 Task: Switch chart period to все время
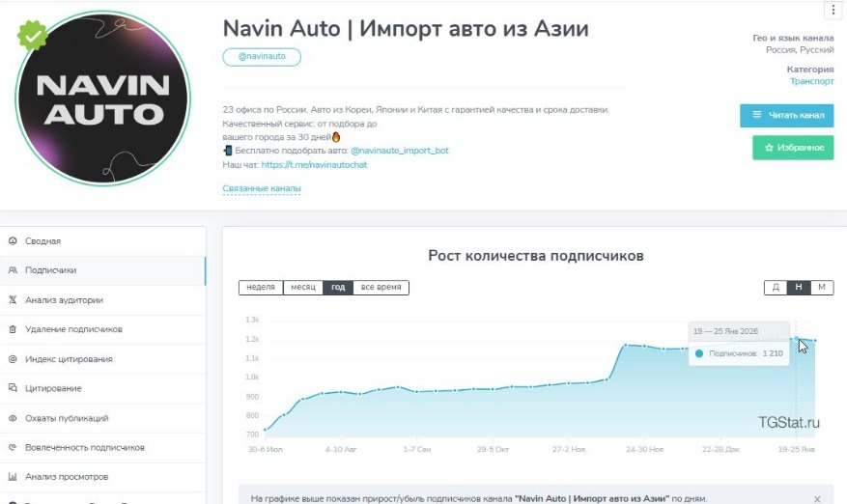pyautogui.click(x=381, y=288)
